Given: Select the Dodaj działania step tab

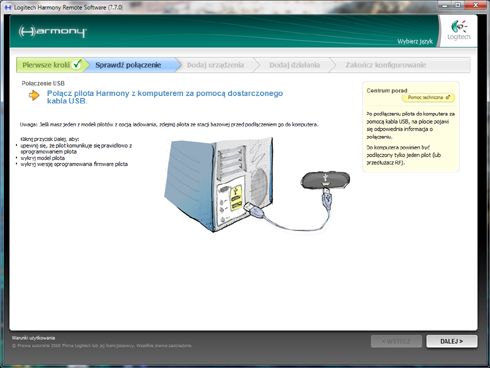Looking at the screenshot, I should (295, 65).
